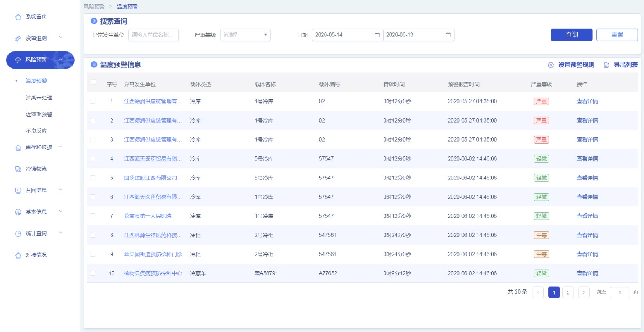Image resolution: width=644 pixels, height=332 pixels.
Task: Click the 持续时间 column header
Action: [394, 84]
